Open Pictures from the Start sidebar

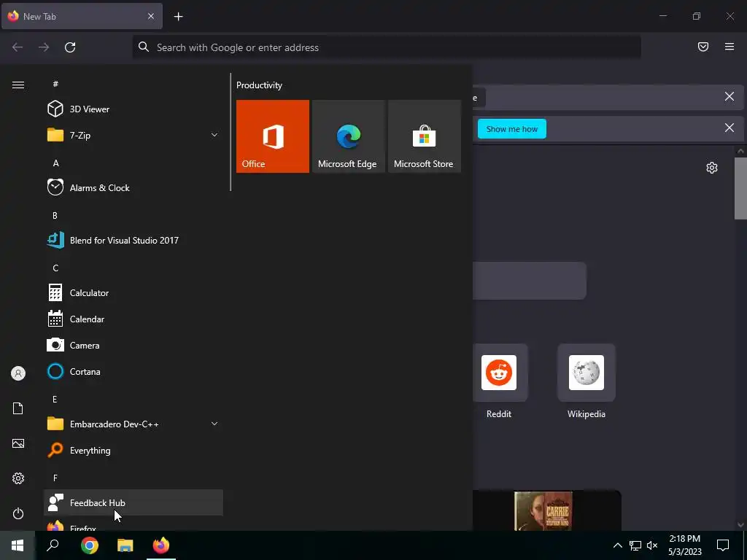[18, 443]
